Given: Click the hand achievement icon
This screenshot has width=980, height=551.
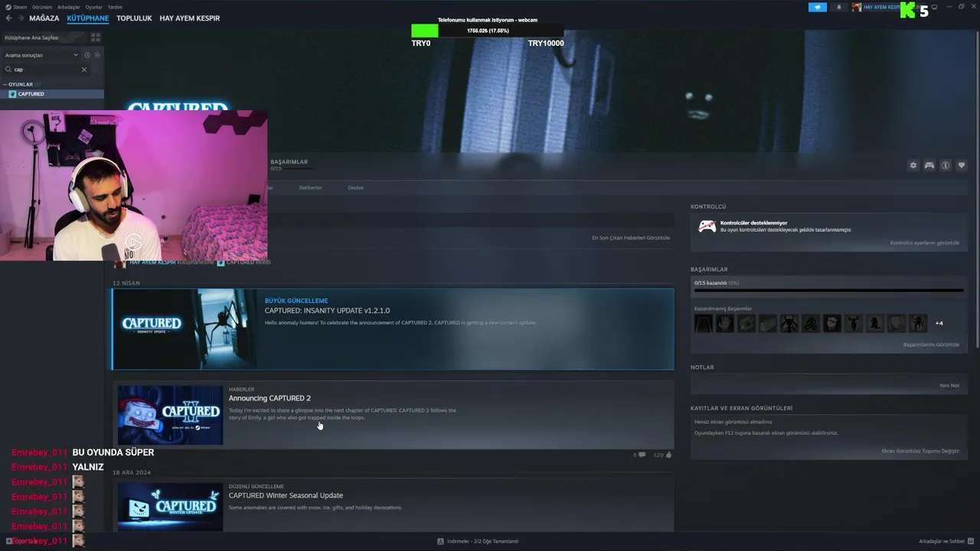Looking at the screenshot, I should pyautogui.click(x=724, y=323).
